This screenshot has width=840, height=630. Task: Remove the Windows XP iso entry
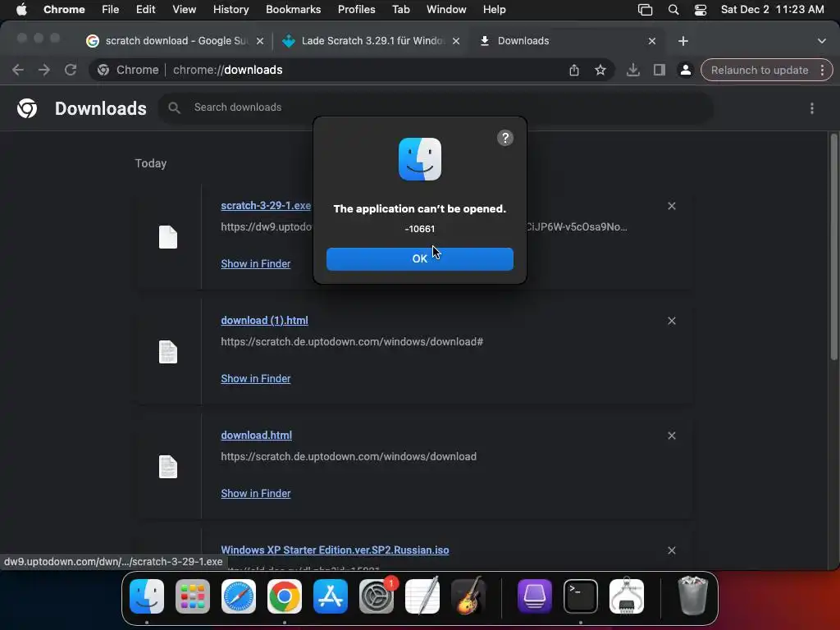coord(671,550)
